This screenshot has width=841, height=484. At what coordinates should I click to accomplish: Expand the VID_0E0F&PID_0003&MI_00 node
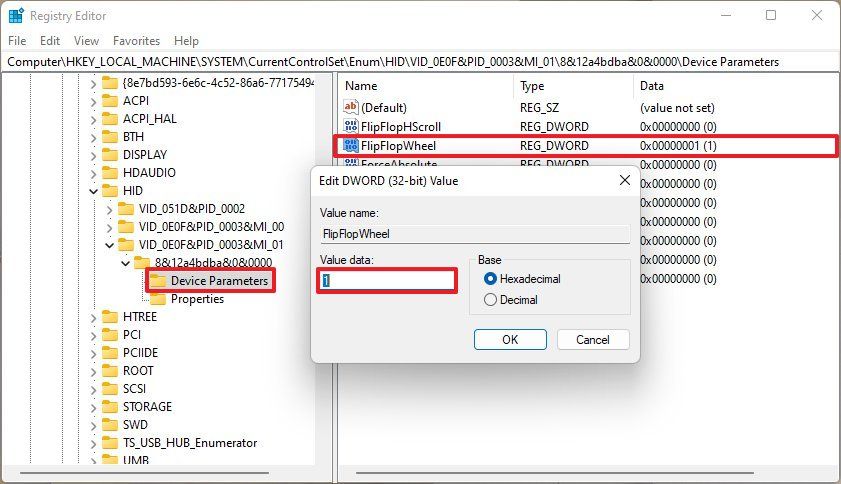tap(109, 228)
